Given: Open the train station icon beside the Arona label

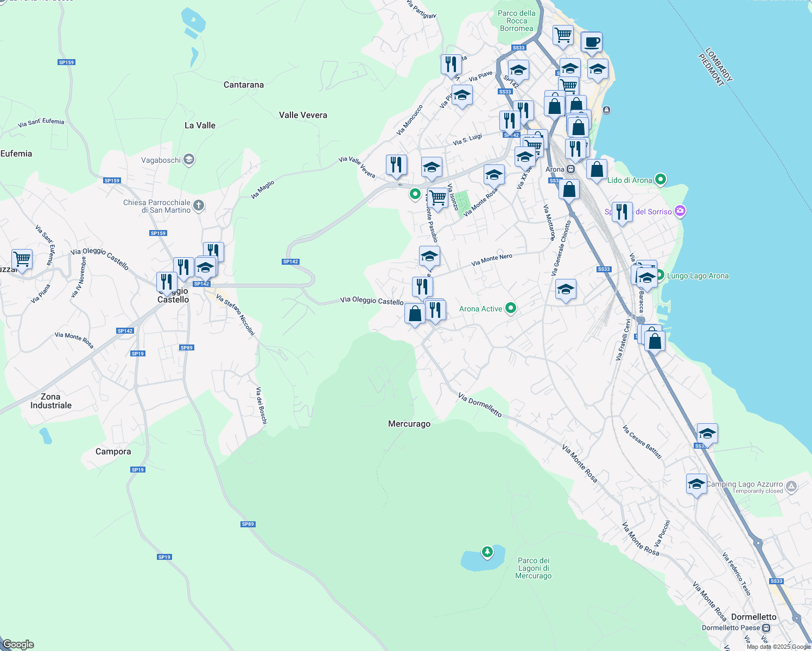Looking at the screenshot, I should [x=570, y=169].
